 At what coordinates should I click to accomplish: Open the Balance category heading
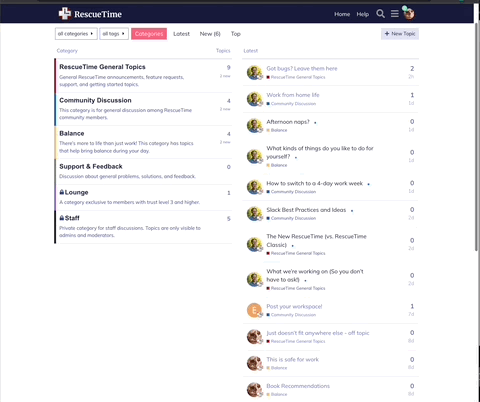tap(72, 133)
